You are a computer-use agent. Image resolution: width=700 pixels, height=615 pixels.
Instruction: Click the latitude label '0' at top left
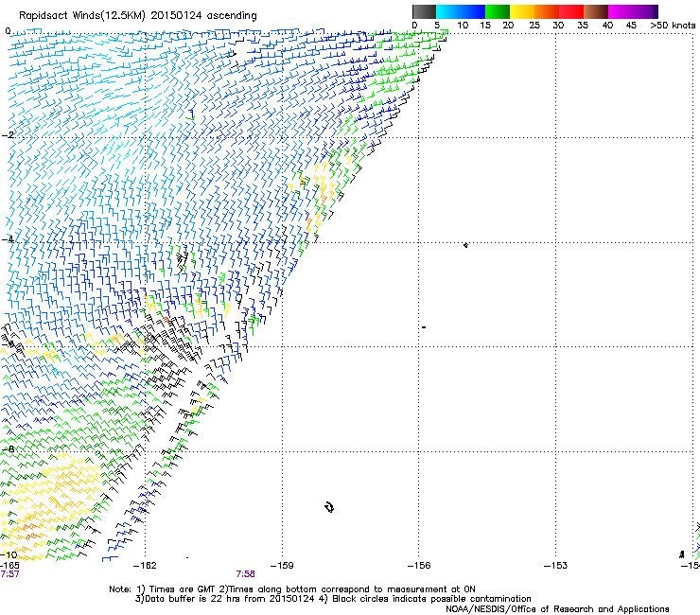(x=8, y=31)
